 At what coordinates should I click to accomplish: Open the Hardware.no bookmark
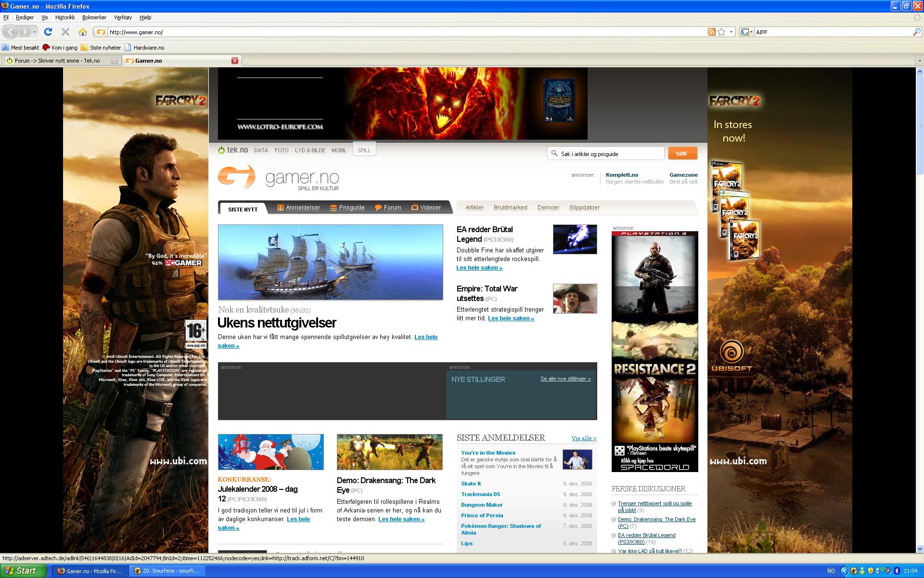pos(144,47)
